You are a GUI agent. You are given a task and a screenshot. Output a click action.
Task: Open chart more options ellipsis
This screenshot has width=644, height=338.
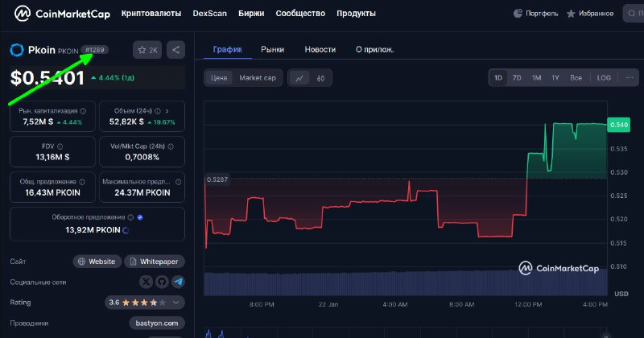tap(630, 78)
